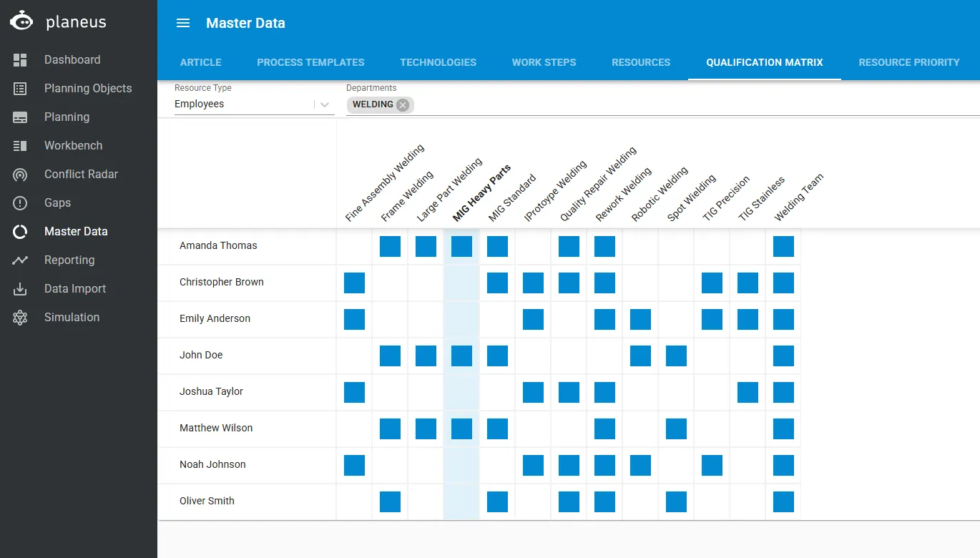Click the Reporting chart line icon

(20, 260)
